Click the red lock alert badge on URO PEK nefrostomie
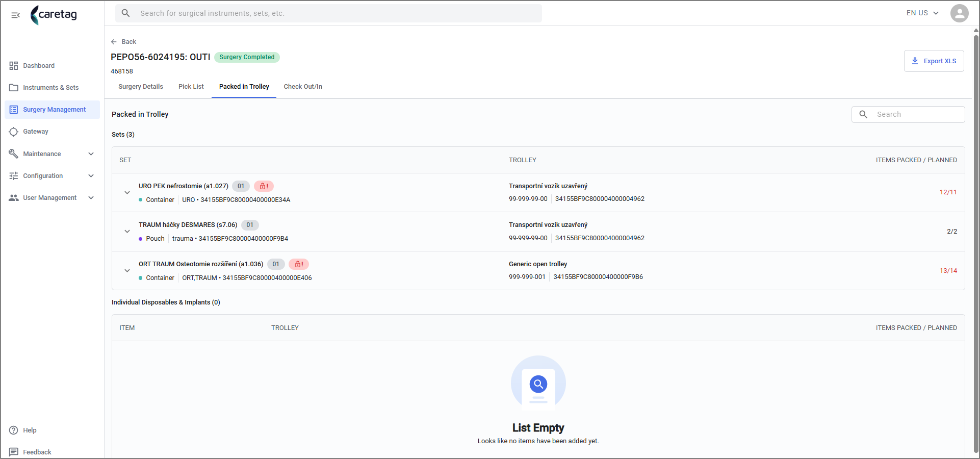Viewport: 980px width, 459px height. pos(264,186)
